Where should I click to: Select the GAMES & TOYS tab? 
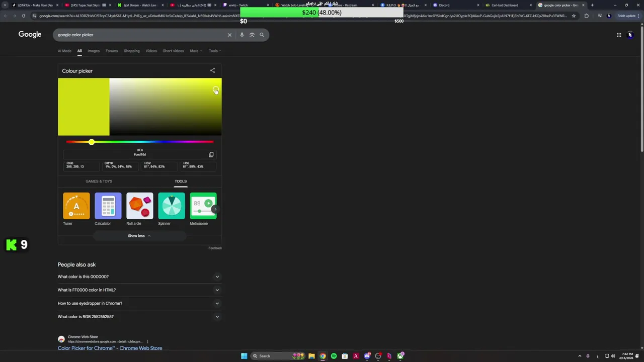pos(99,182)
